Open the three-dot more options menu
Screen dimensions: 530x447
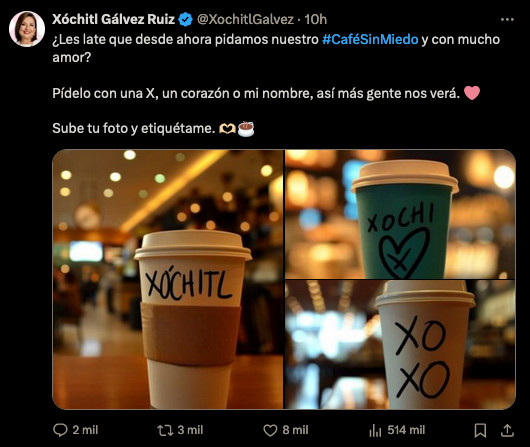507,20
